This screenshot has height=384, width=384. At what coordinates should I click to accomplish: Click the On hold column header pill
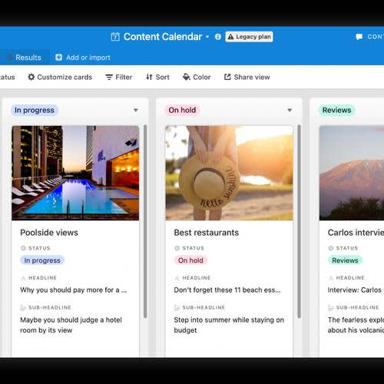[x=182, y=110]
